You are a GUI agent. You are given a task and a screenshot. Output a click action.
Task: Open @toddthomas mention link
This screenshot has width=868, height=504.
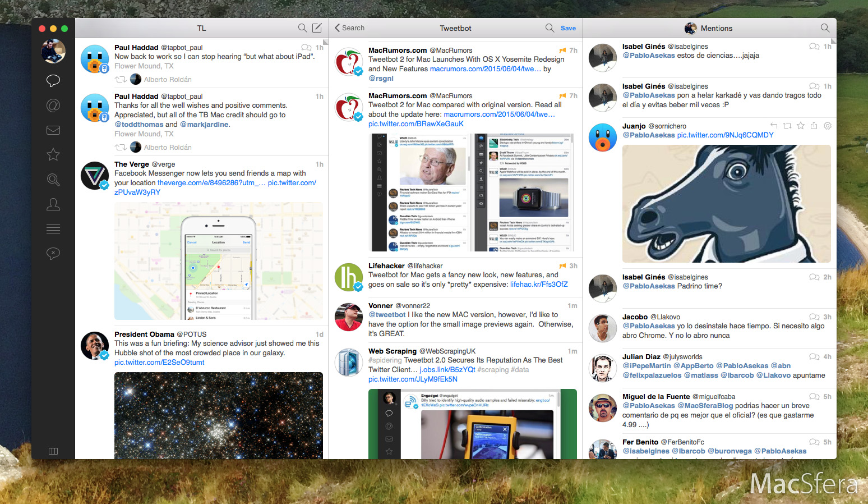[x=139, y=125]
